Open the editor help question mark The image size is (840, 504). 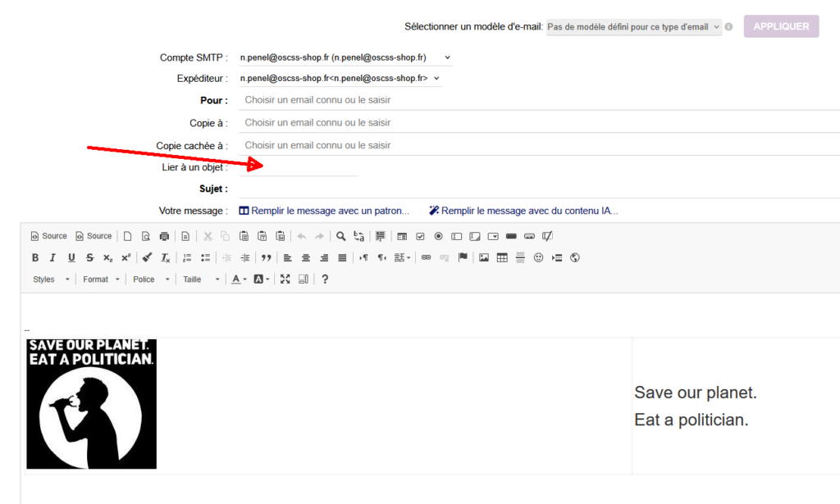325,279
